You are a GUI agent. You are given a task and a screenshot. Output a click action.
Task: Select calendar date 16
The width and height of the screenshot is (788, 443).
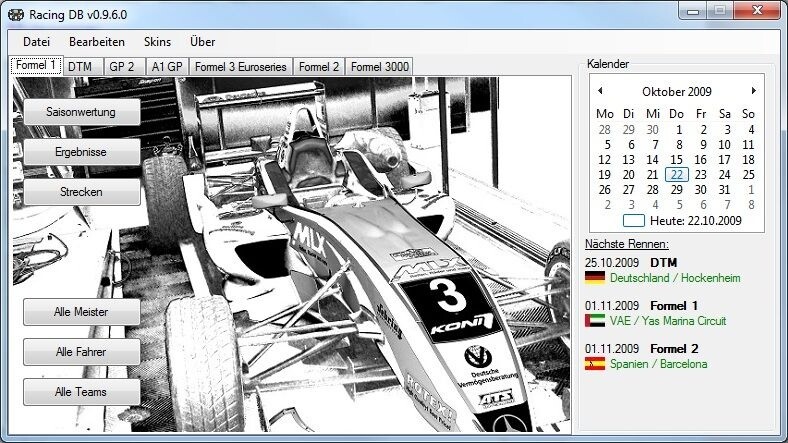[x=701, y=160]
